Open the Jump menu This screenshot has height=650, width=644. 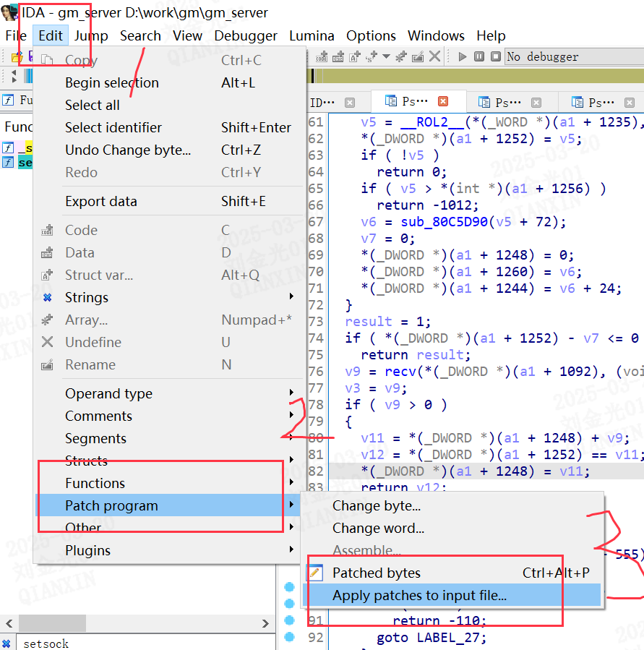(x=91, y=35)
